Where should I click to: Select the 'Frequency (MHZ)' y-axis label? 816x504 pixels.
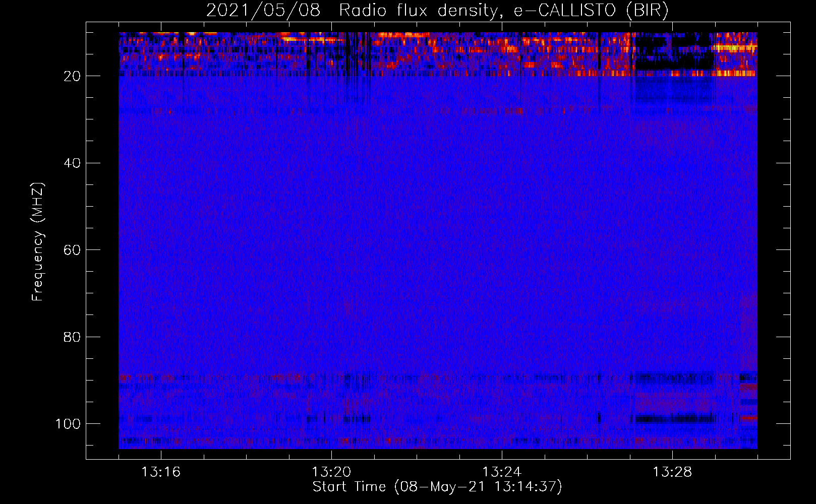click(x=38, y=241)
